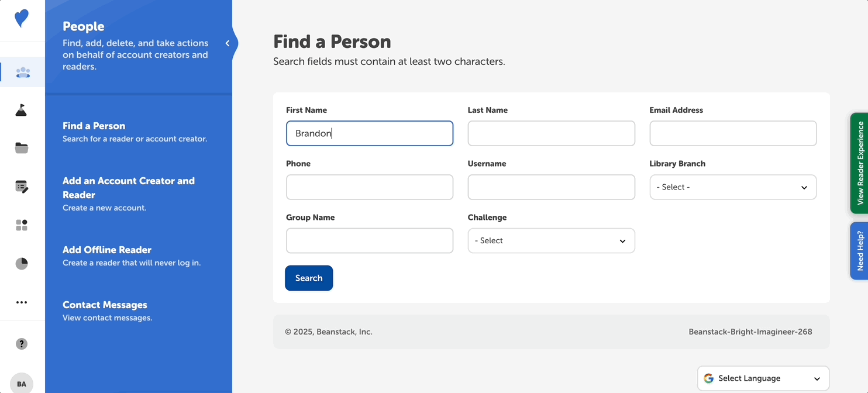Focus the Last Name input field

pyautogui.click(x=551, y=133)
